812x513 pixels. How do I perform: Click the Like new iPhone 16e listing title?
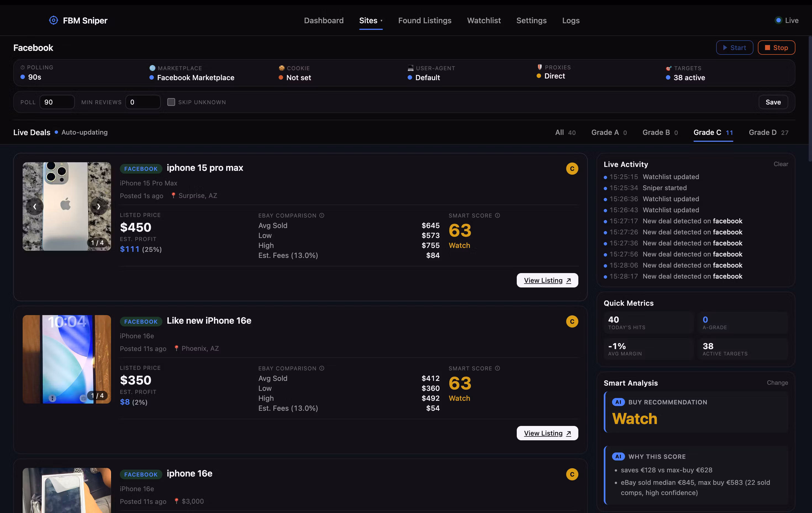click(x=209, y=320)
